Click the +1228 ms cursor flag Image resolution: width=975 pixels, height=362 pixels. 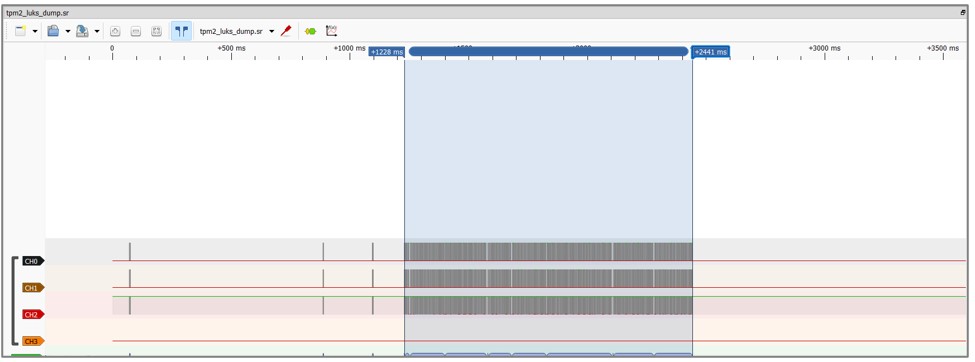387,52
